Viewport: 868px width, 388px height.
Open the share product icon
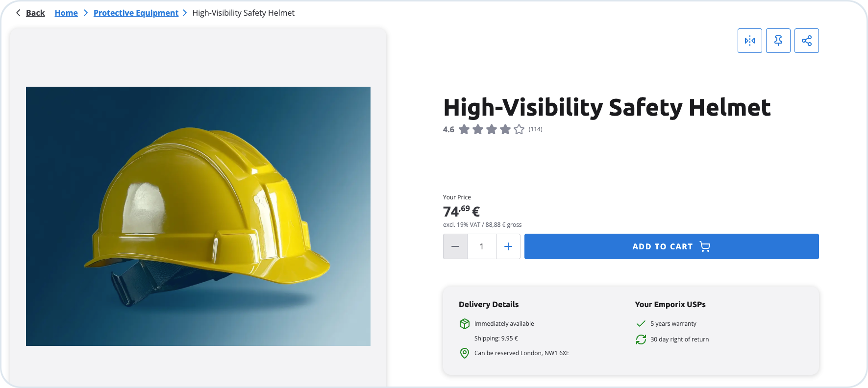click(x=806, y=41)
